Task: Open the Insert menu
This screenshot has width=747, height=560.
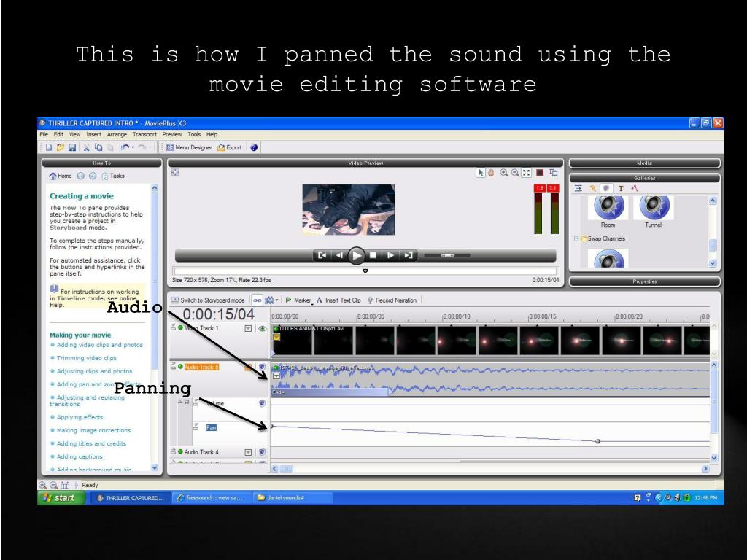Action: pyautogui.click(x=93, y=135)
